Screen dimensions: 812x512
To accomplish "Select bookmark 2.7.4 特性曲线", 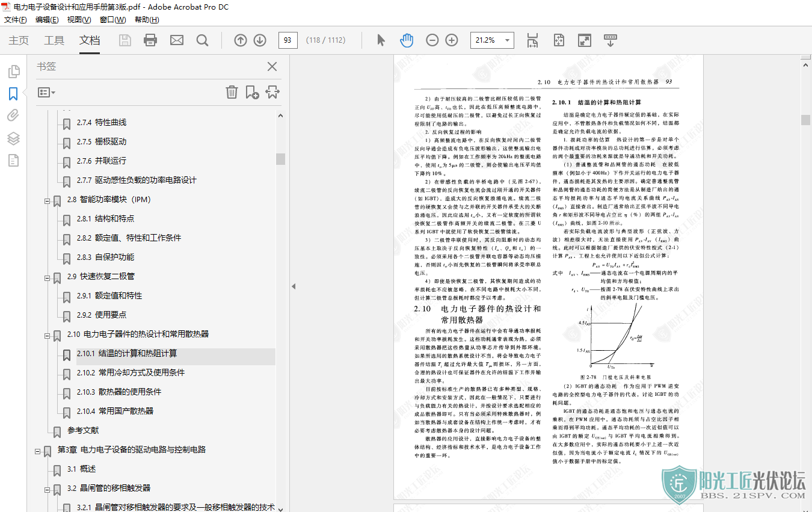I will point(102,122).
